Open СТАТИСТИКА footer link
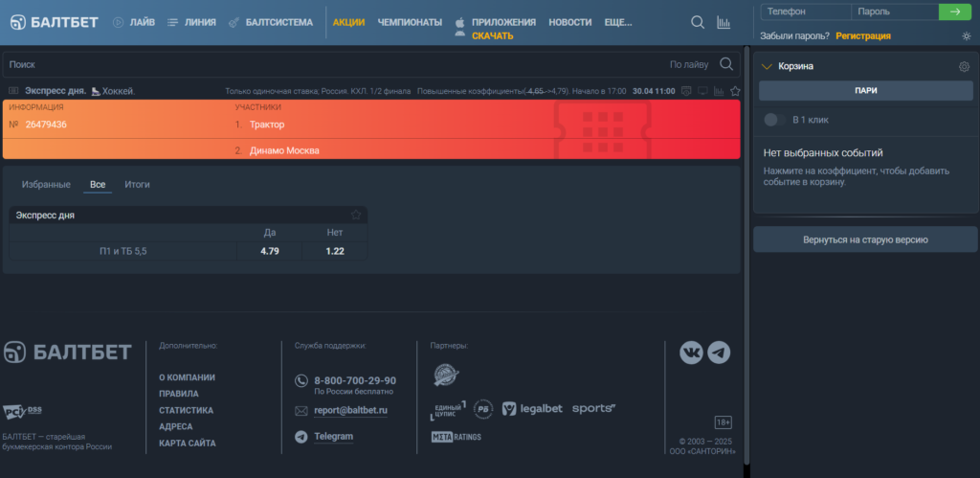This screenshot has height=478, width=980. click(x=187, y=410)
